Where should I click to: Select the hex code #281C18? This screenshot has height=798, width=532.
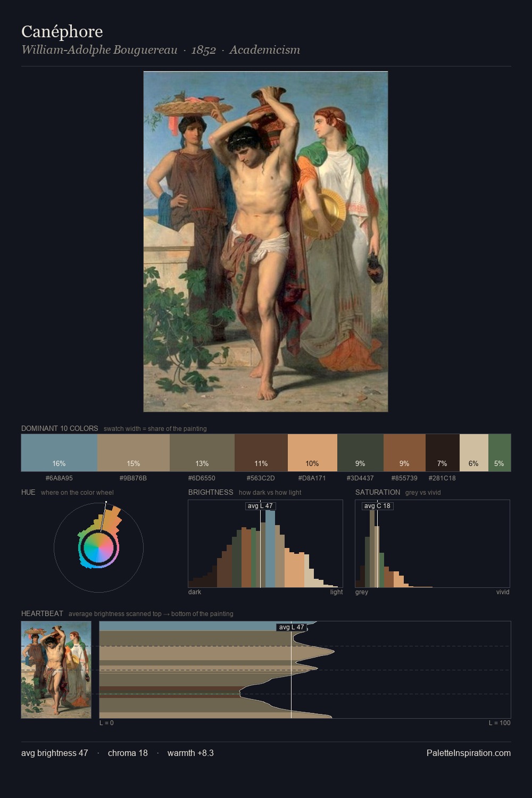[x=442, y=478]
